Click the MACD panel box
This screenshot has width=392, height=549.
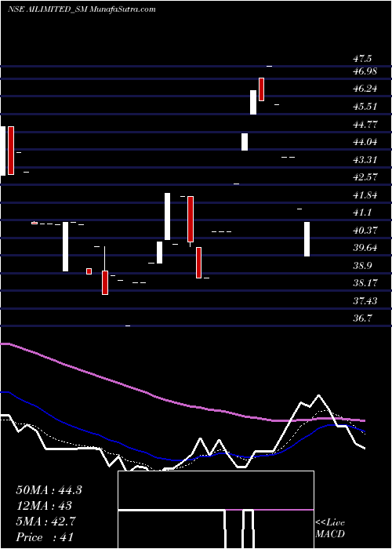[216, 510]
